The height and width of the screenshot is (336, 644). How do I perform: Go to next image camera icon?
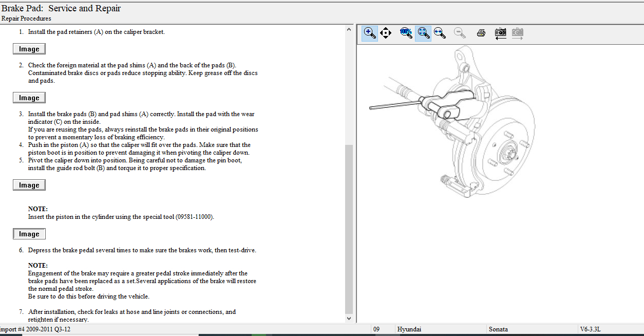click(518, 33)
